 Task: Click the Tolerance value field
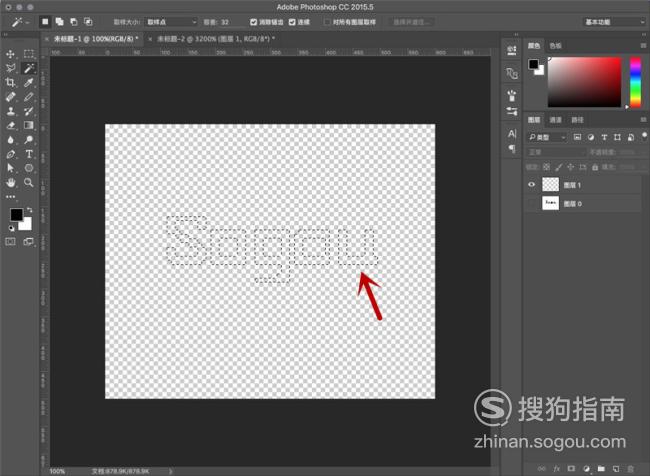pyautogui.click(x=229, y=22)
